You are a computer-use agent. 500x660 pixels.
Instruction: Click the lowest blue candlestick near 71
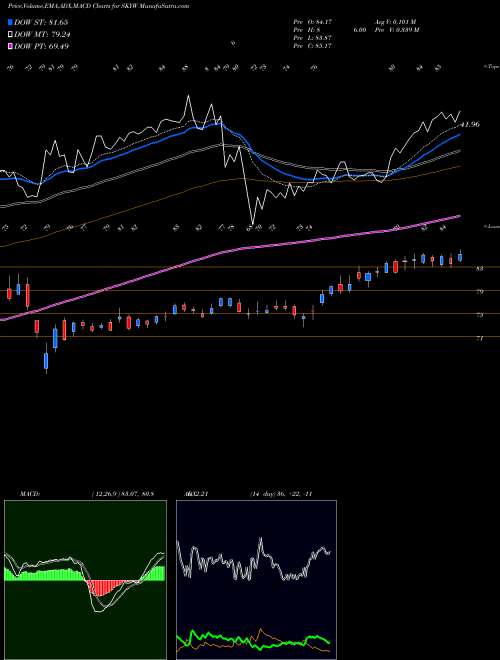[46, 360]
